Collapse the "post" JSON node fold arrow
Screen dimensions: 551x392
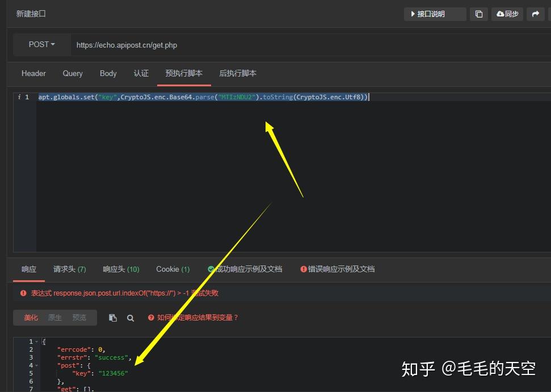36,366
